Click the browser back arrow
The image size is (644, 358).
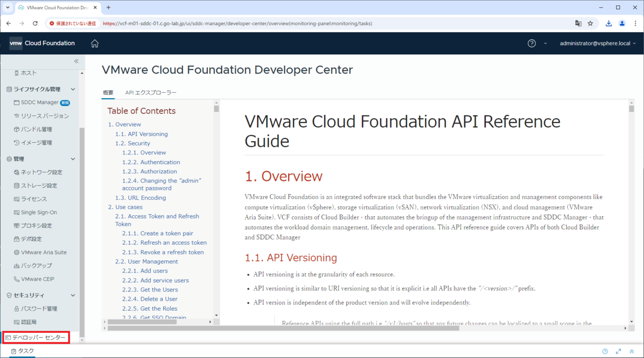click(x=8, y=24)
